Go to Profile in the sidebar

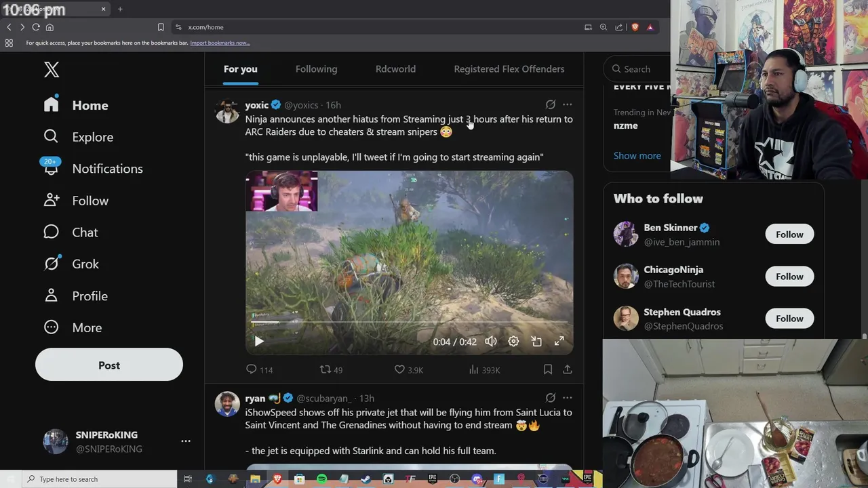coord(75,296)
